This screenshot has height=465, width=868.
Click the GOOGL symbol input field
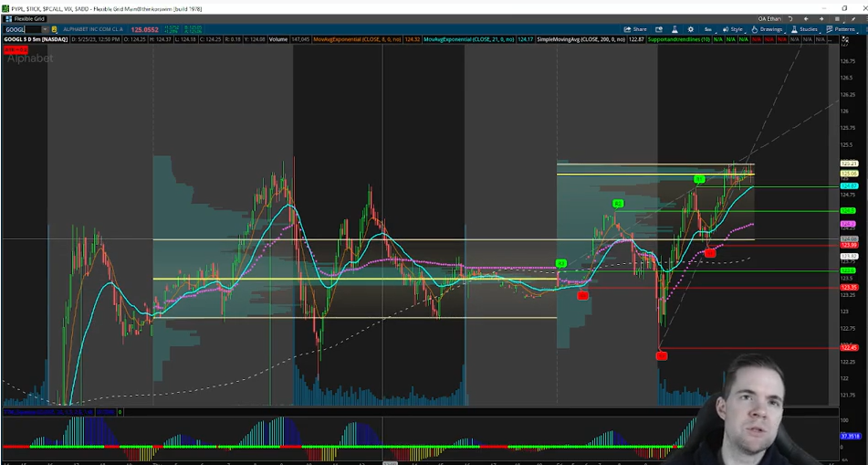(21, 29)
